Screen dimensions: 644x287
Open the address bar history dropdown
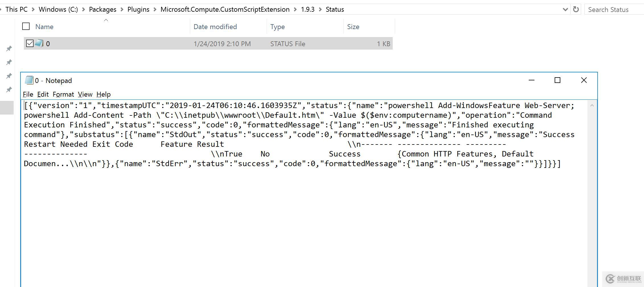point(565,9)
